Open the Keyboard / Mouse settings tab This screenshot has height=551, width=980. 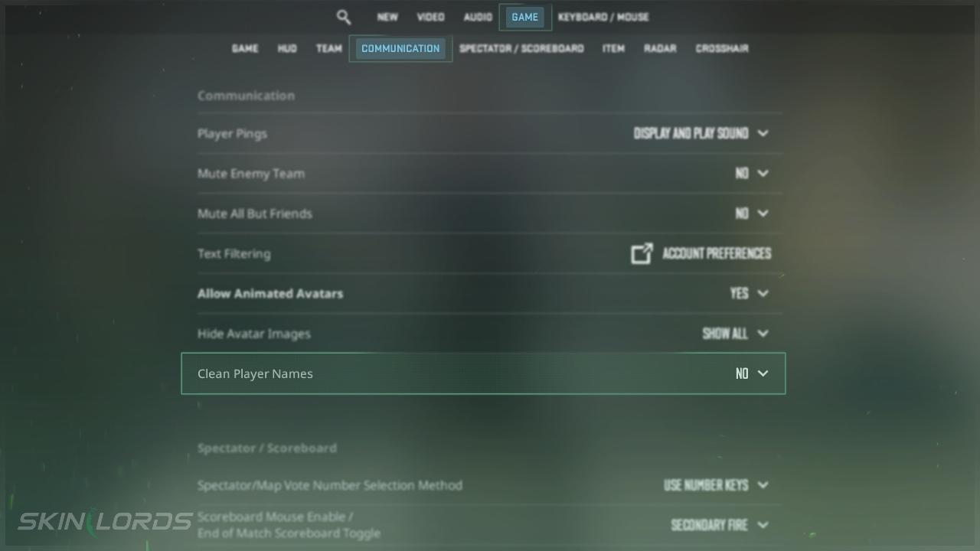tap(603, 17)
